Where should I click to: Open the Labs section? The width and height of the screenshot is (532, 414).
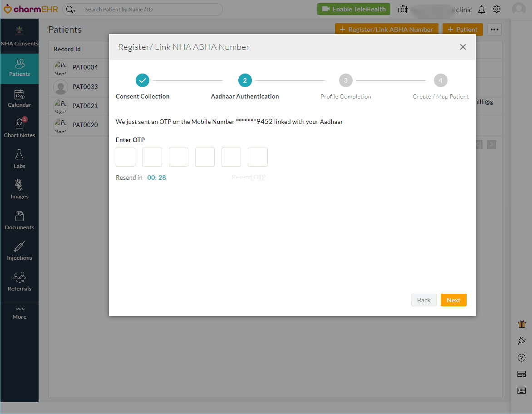[x=20, y=158]
